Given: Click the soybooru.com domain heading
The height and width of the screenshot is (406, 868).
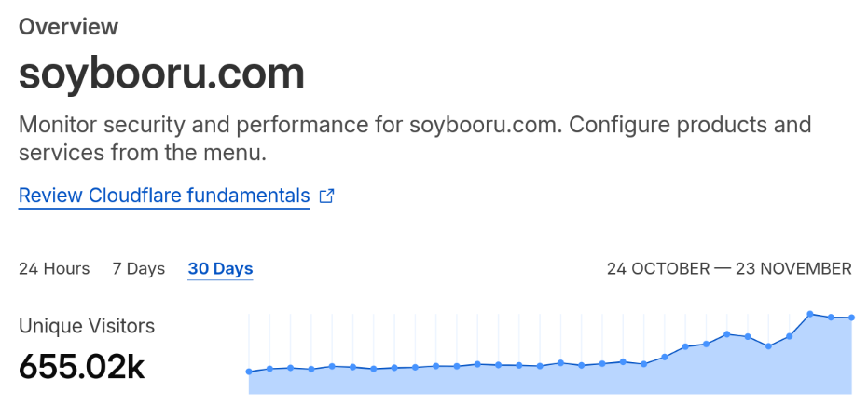Looking at the screenshot, I should click(161, 74).
